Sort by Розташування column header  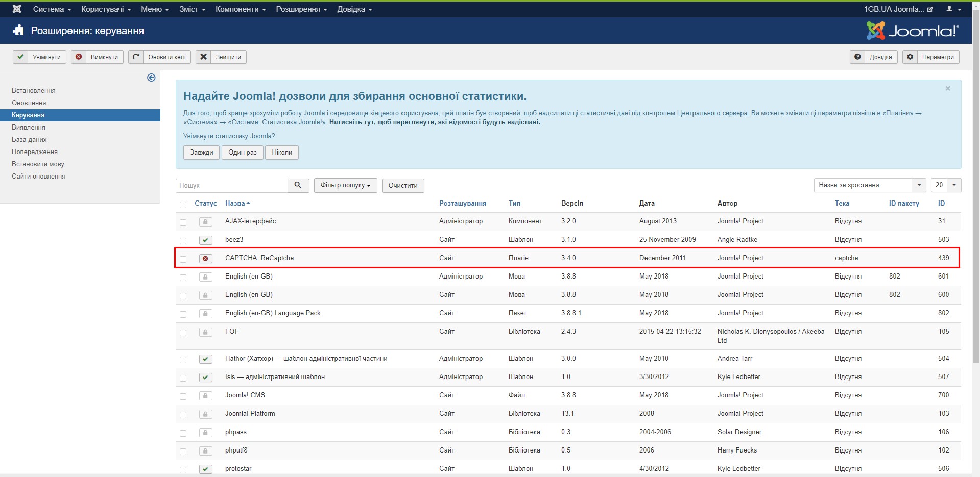click(463, 203)
